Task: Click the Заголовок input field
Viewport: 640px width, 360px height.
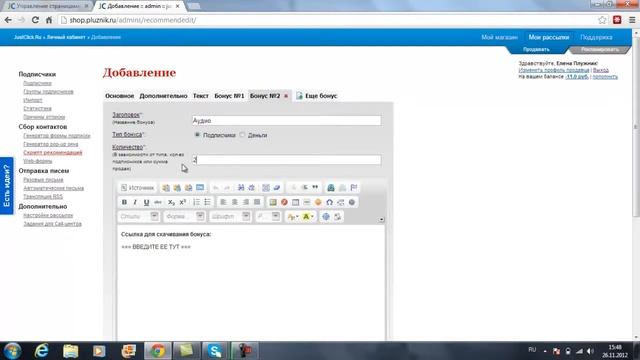Action: pos(287,120)
